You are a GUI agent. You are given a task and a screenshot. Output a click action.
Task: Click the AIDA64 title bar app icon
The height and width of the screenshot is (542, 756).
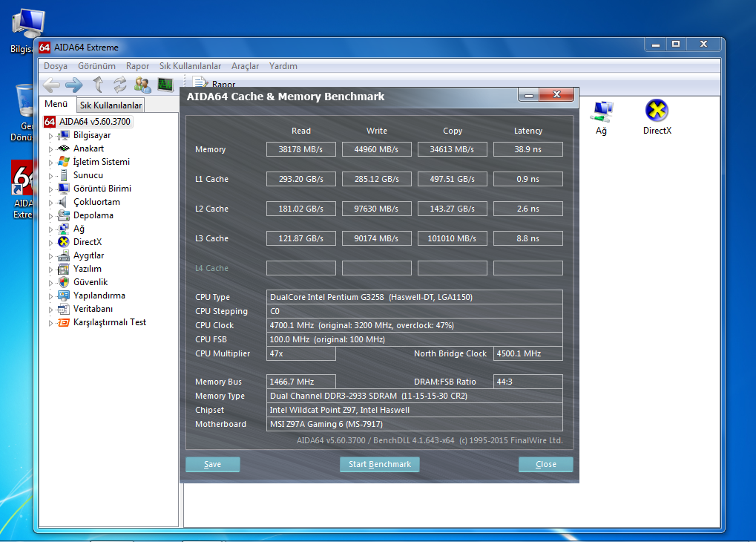pos(45,48)
